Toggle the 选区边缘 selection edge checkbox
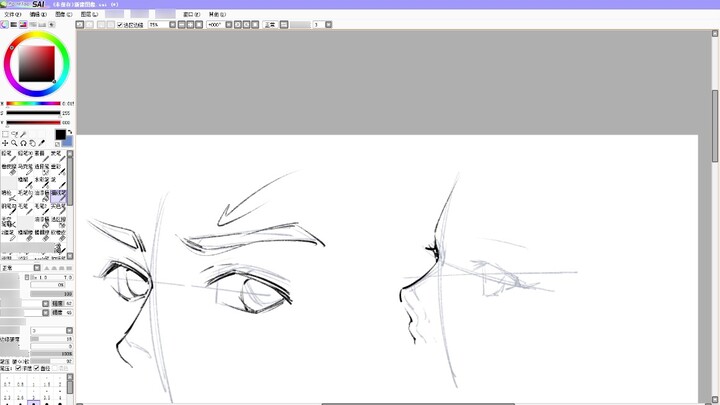This screenshot has height=405, width=720. [x=120, y=25]
